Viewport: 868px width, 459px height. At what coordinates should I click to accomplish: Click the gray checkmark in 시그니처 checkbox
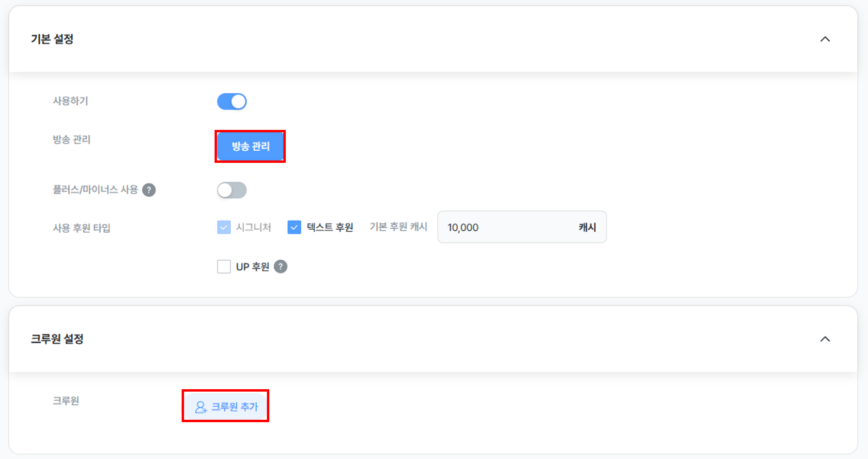tap(223, 227)
